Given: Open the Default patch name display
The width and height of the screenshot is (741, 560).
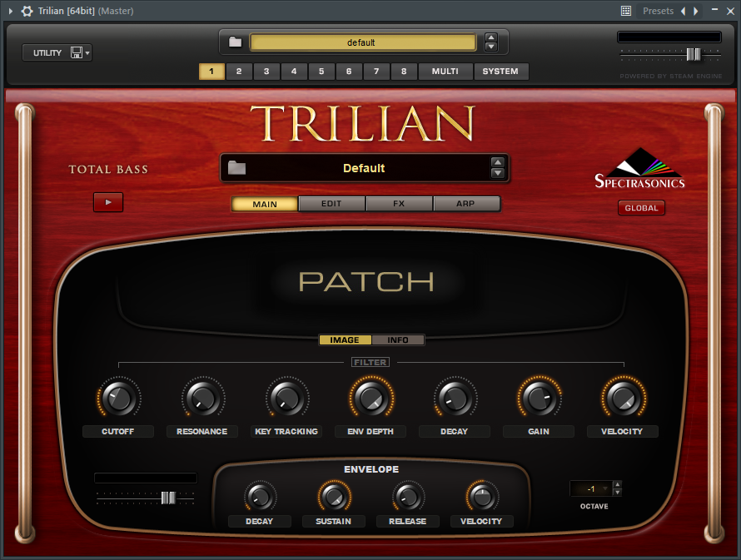Looking at the screenshot, I should 364,168.
